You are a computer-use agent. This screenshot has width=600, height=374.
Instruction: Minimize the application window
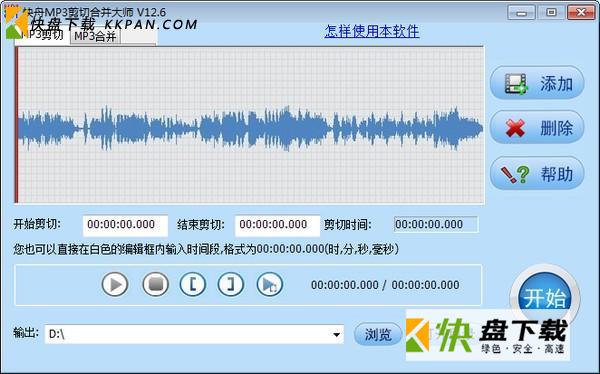click(x=521, y=12)
